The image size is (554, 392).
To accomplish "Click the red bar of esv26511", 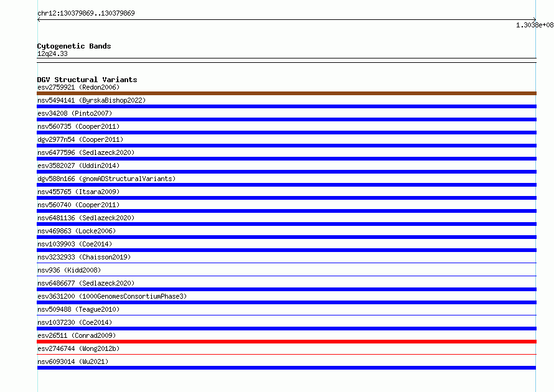I will 286,342.
